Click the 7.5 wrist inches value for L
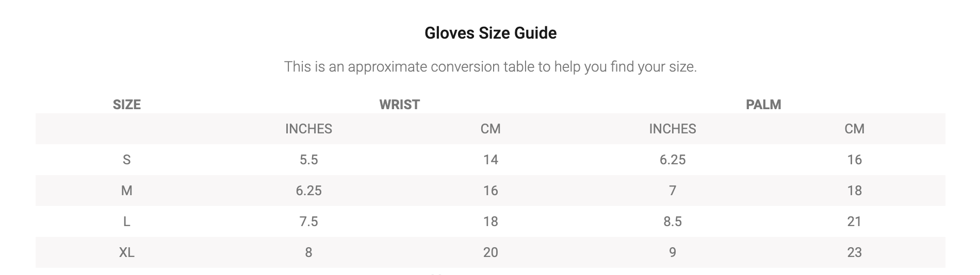980x275 pixels. [308, 221]
